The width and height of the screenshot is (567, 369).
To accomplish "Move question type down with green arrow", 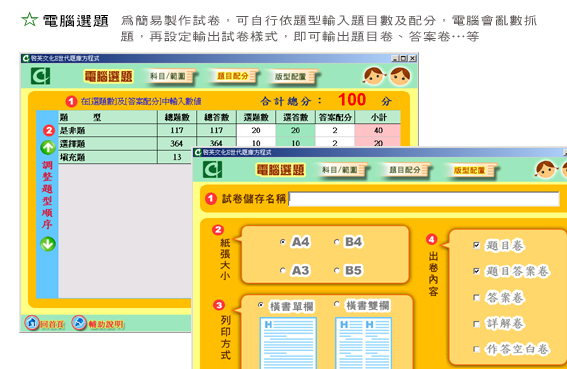I will tap(48, 244).
